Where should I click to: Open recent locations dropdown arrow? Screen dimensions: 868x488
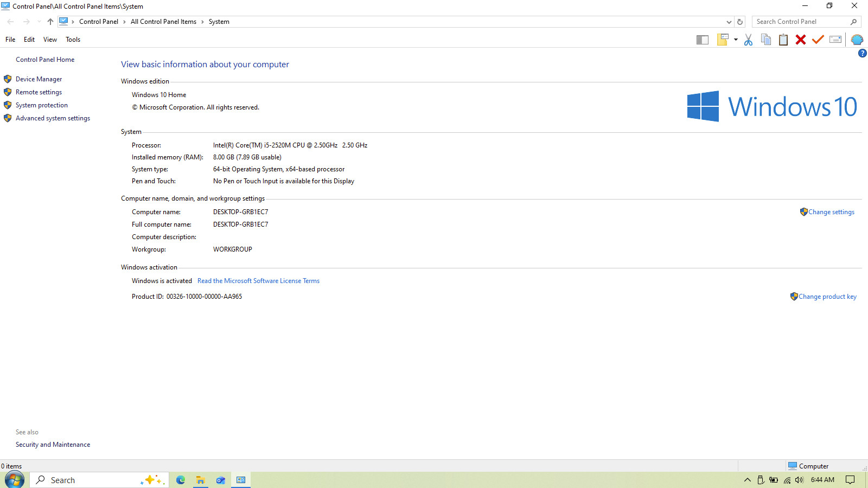(39, 22)
